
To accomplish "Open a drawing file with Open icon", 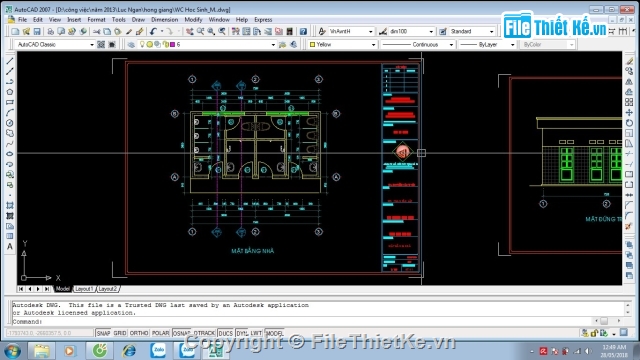I will pyautogui.click(x=26, y=31).
